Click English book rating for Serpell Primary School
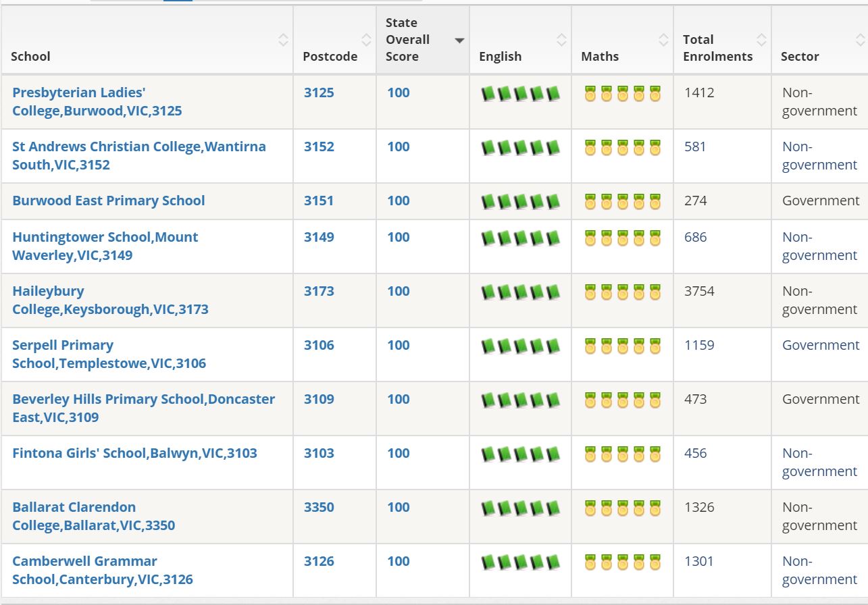This screenshot has width=868, height=605. coord(521,346)
